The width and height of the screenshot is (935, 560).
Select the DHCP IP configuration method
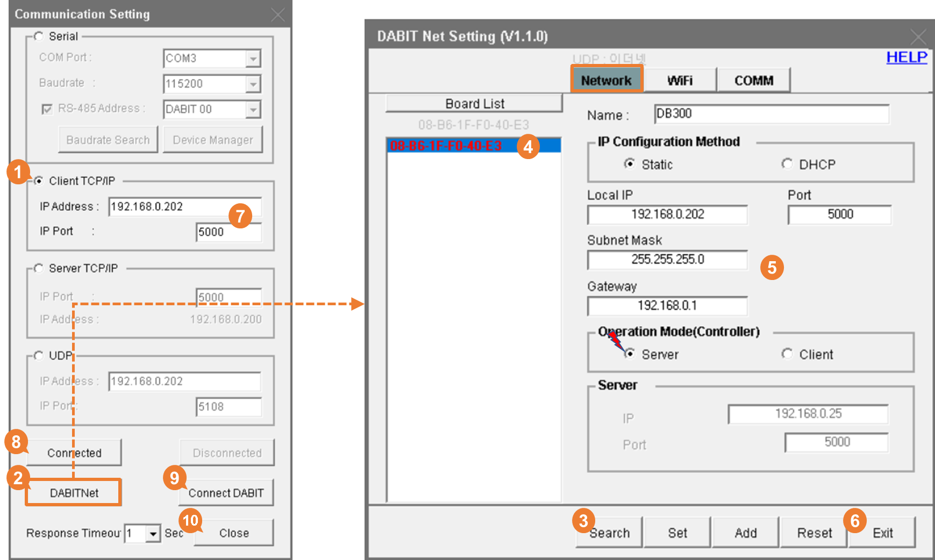coord(787,164)
